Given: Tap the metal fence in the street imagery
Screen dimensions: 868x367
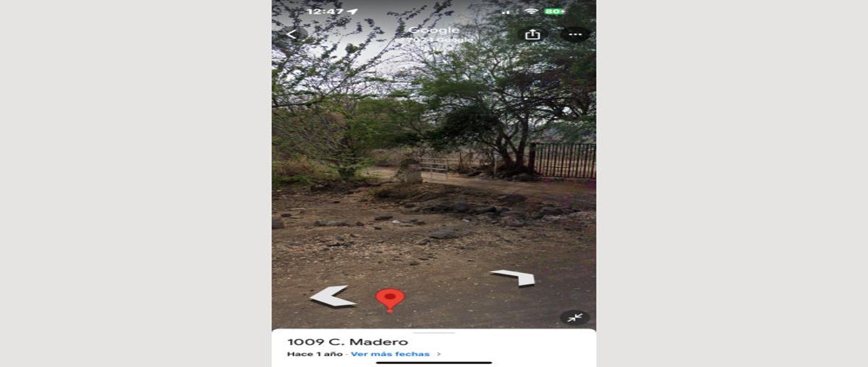Looking at the screenshot, I should pyautogui.click(x=563, y=160).
